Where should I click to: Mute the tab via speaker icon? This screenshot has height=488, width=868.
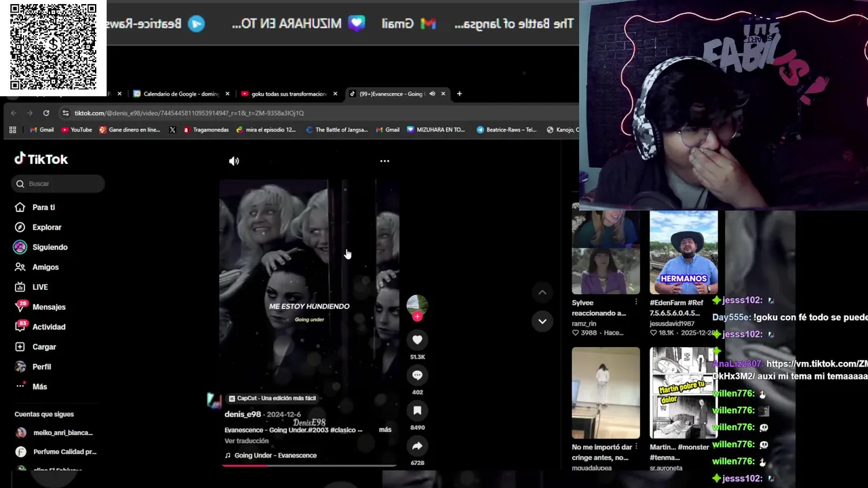click(x=432, y=94)
